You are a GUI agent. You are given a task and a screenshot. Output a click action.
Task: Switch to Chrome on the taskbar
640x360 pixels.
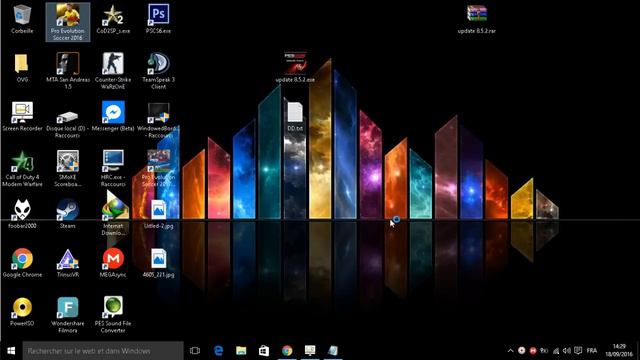pyautogui.click(x=287, y=351)
